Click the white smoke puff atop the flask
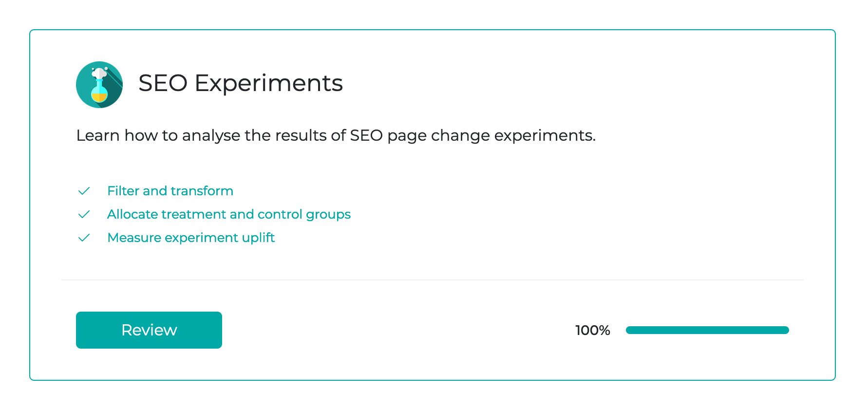 pyautogui.click(x=99, y=73)
